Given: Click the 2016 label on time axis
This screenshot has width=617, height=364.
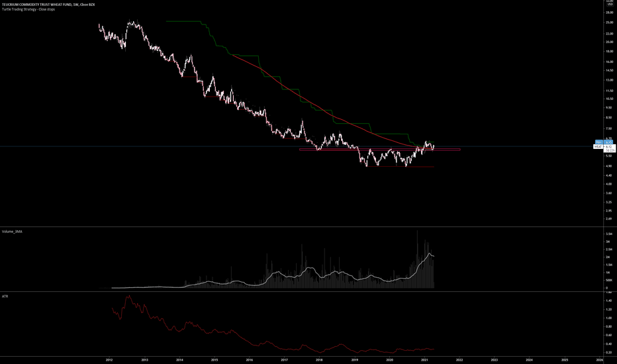Looking at the screenshot, I should coord(250,359).
